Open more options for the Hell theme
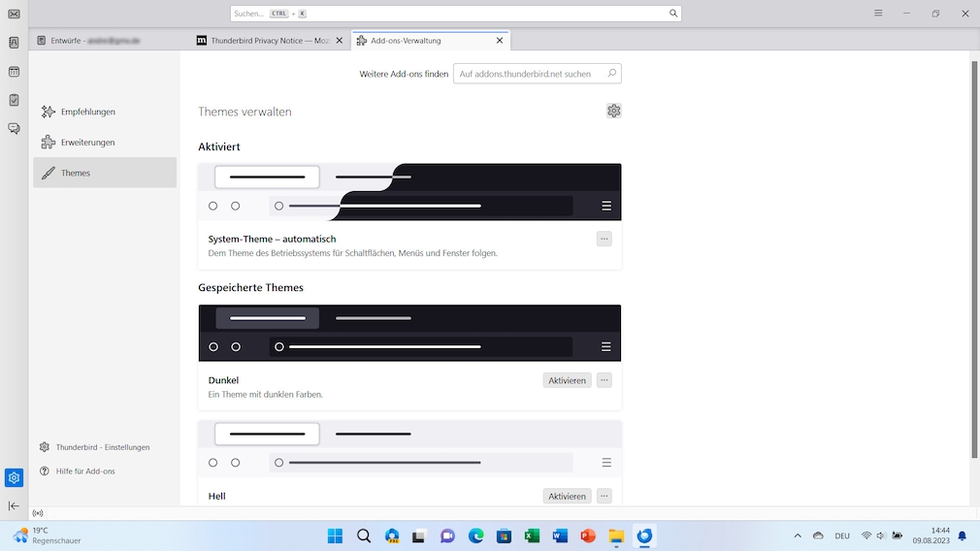 604,496
